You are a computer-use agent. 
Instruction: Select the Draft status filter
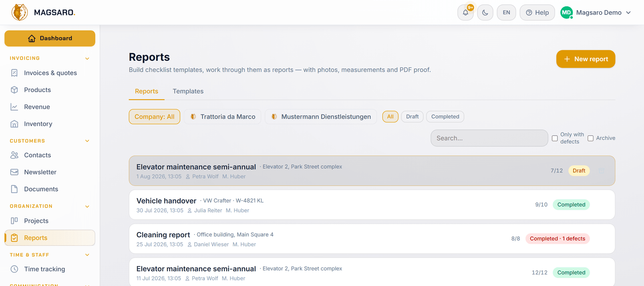pyautogui.click(x=412, y=117)
